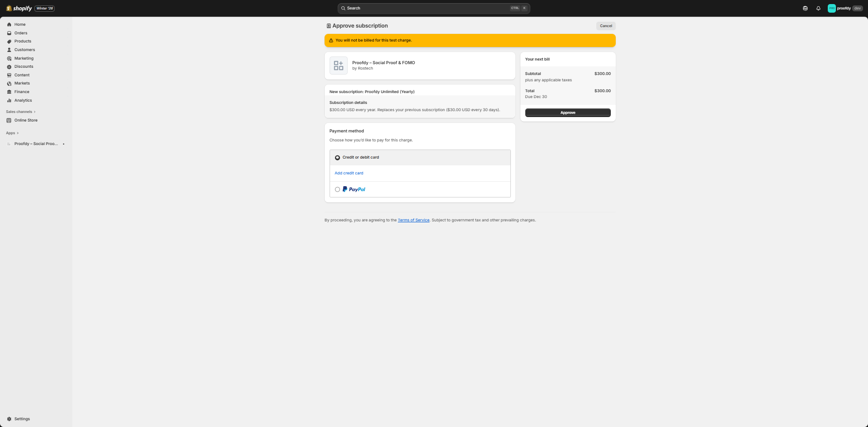This screenshot has height=427, width=868.
Task: Expand the Apps section chevron
Action: point(18,133)
